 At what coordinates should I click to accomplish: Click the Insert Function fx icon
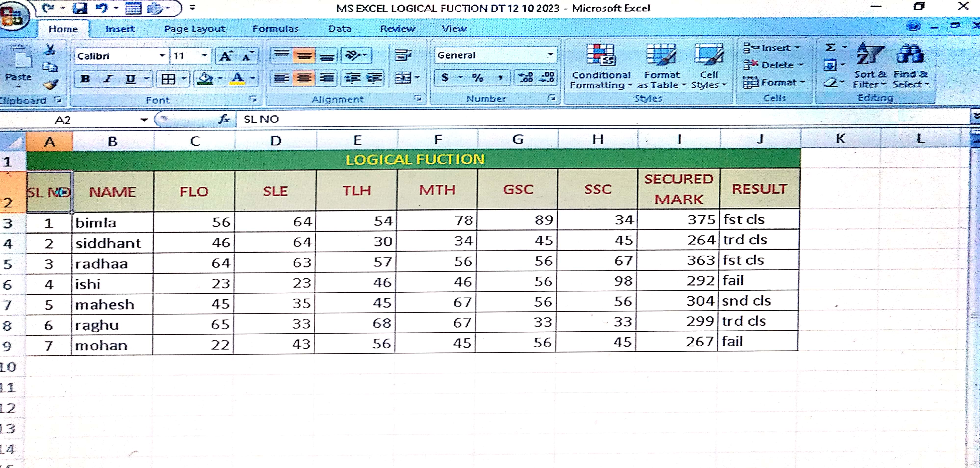224,119
